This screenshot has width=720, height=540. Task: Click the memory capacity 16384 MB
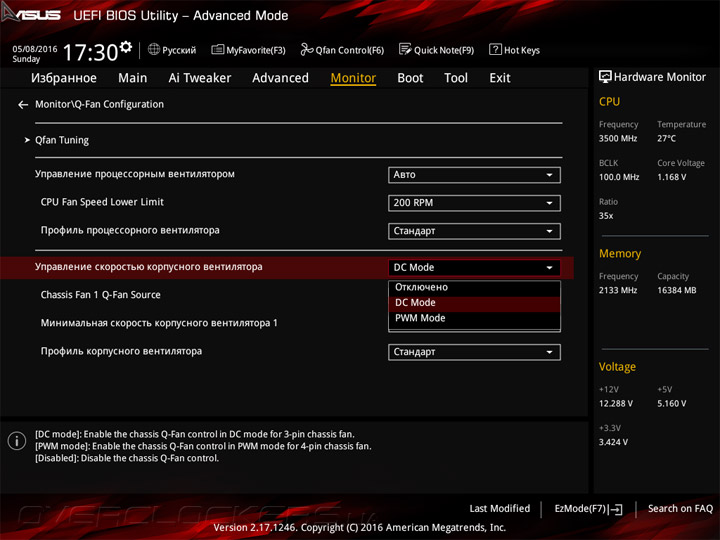pos(676,291)
